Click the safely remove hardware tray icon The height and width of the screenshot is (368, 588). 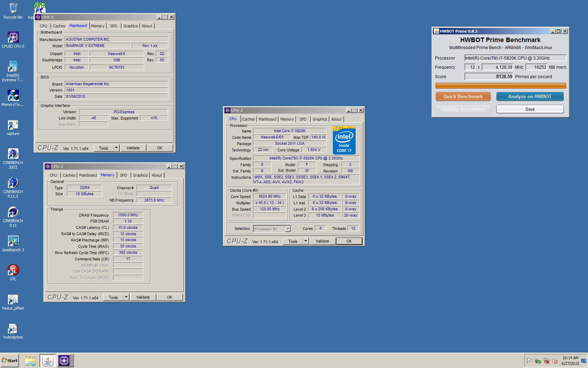pos(538,361)
